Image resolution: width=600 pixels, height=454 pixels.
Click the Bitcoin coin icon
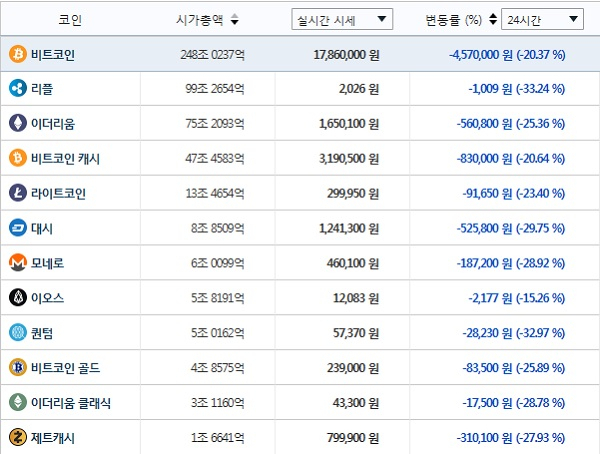(18, 54)
